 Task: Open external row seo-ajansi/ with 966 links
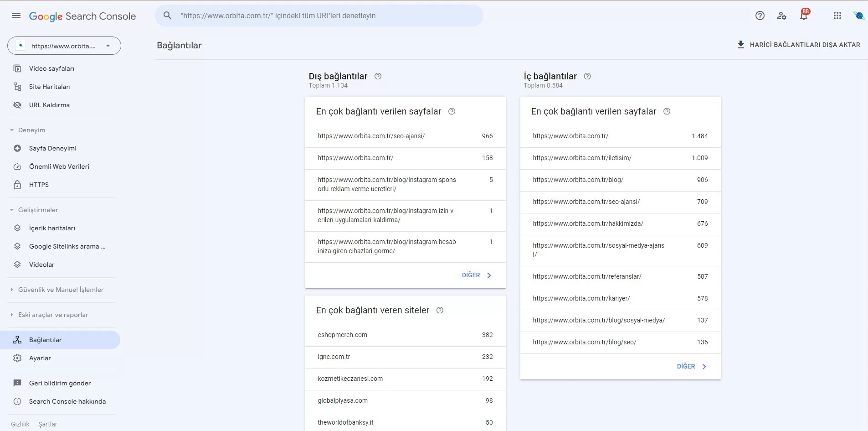tap(406, 136)
